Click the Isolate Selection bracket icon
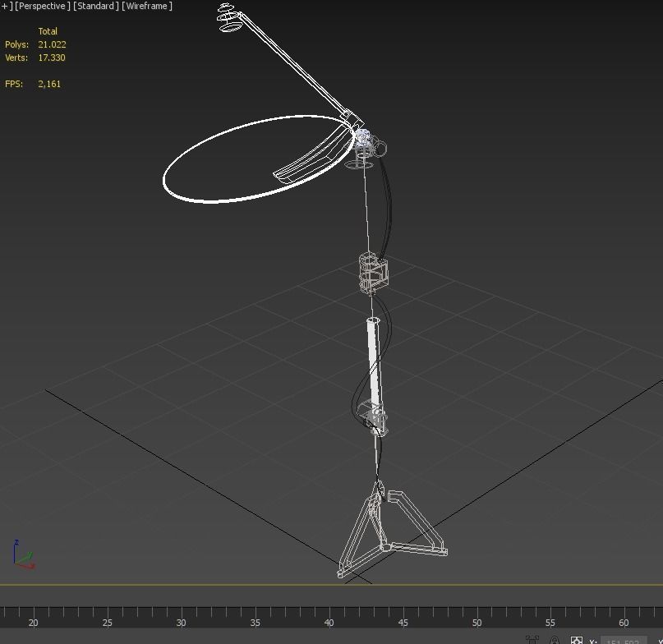This screenshot has width=663, height=644. click(x=532, y=640)
